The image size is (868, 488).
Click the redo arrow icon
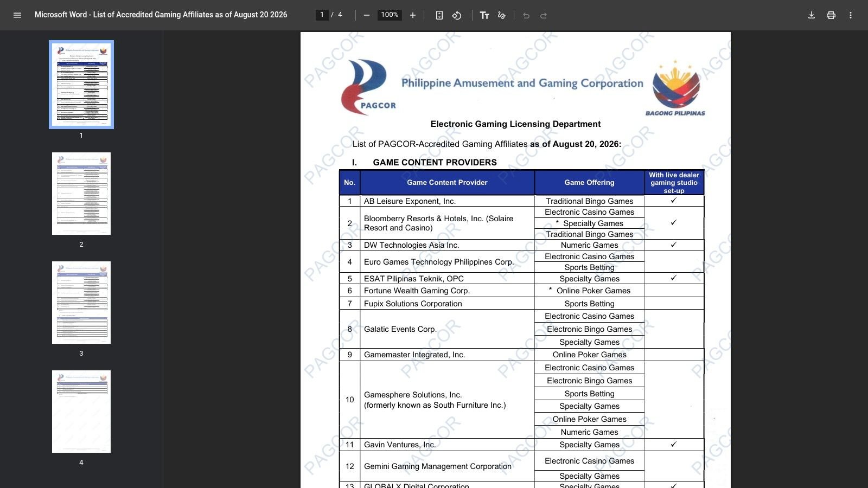click(x=544, y=15)
